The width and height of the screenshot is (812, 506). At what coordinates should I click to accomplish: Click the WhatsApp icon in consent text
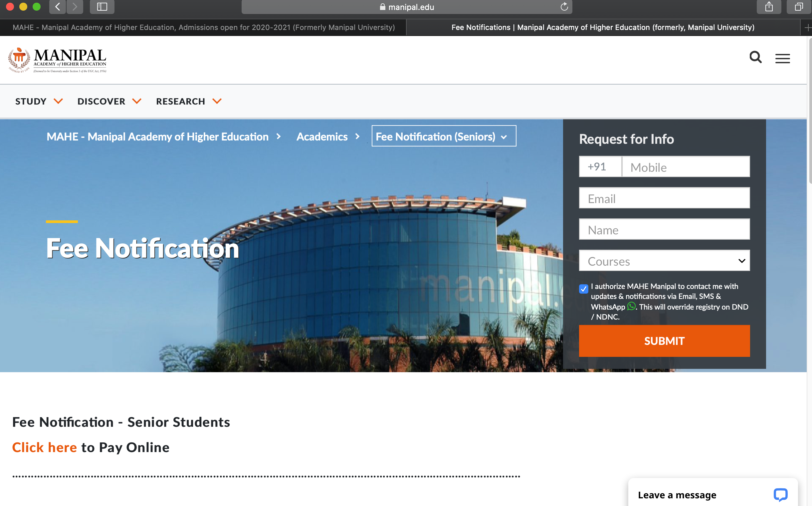(x=631, y=307)
